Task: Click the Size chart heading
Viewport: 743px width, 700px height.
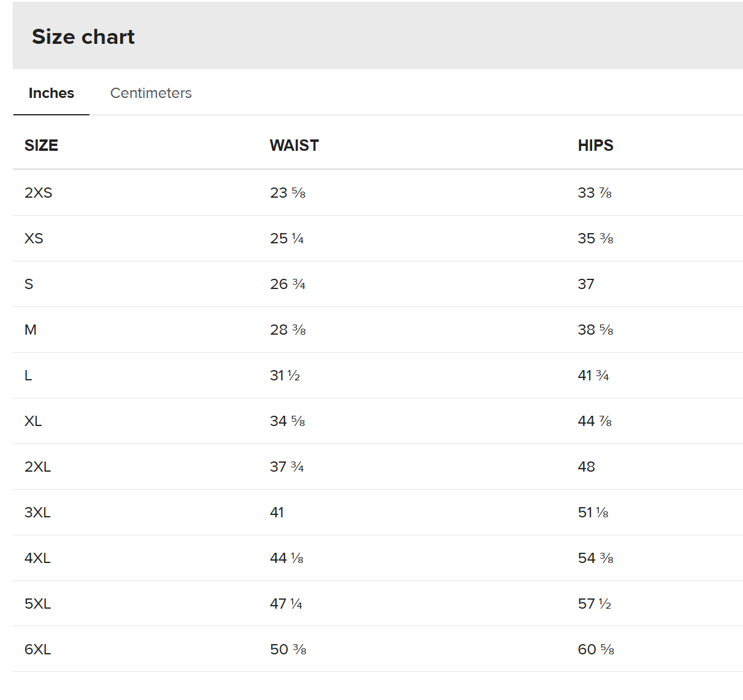Action: click(83, 37)
